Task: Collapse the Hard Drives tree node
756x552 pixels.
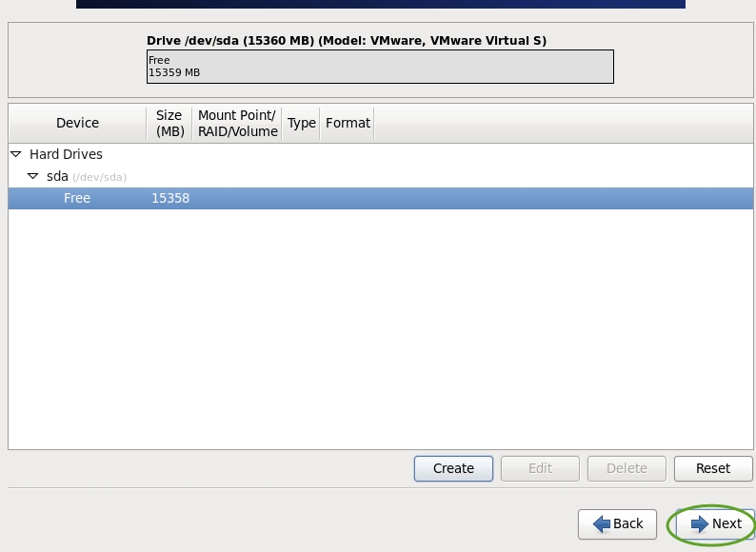Action: 16,154
